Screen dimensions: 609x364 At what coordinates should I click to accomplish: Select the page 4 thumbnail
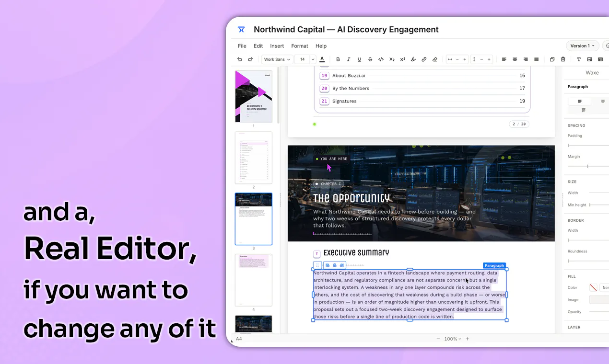254,280
